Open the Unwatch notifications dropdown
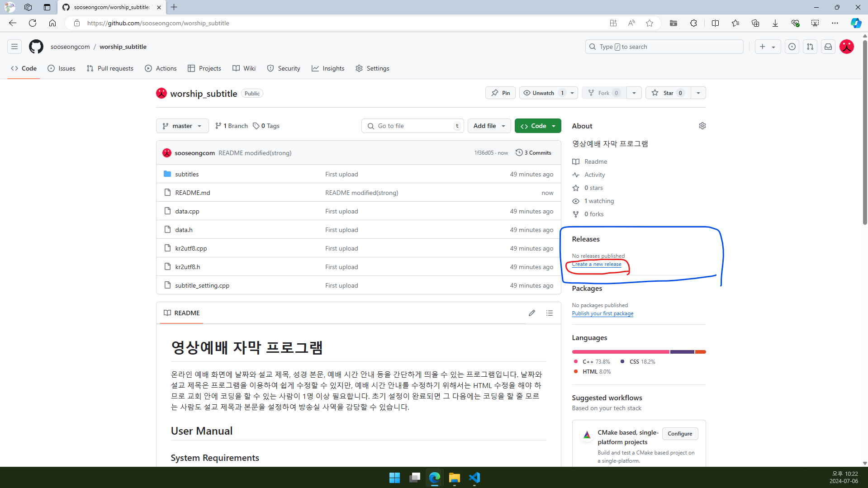 pos(549,93)
